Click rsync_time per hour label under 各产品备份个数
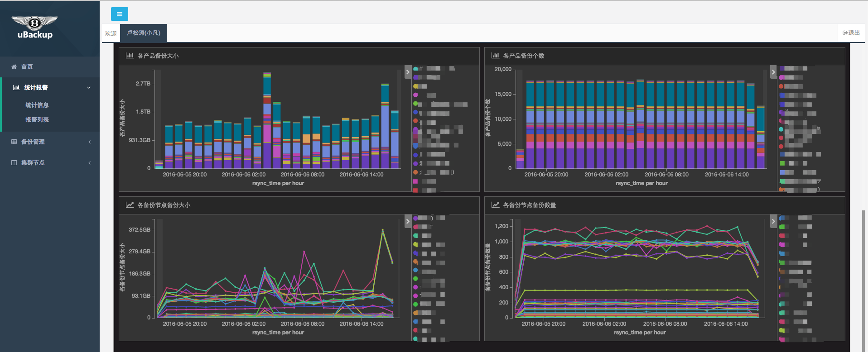This screenshot has width=868, height=352. (641, 183)
